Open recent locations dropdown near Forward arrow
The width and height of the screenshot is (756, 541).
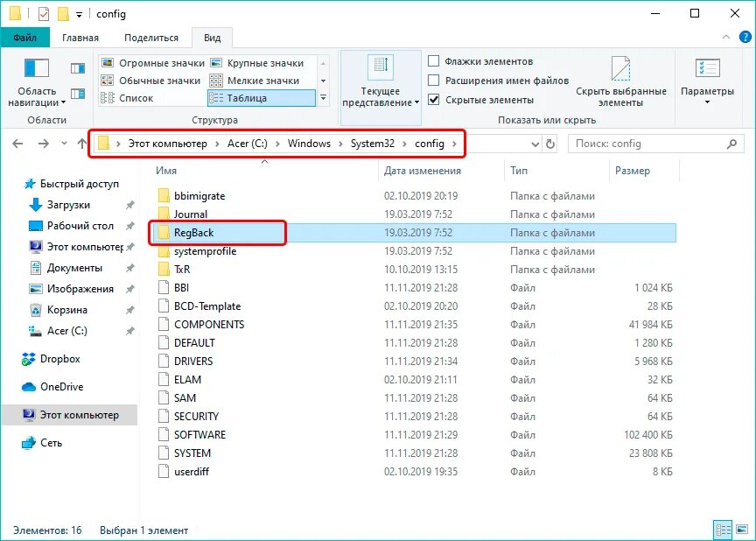coord(64,144)
